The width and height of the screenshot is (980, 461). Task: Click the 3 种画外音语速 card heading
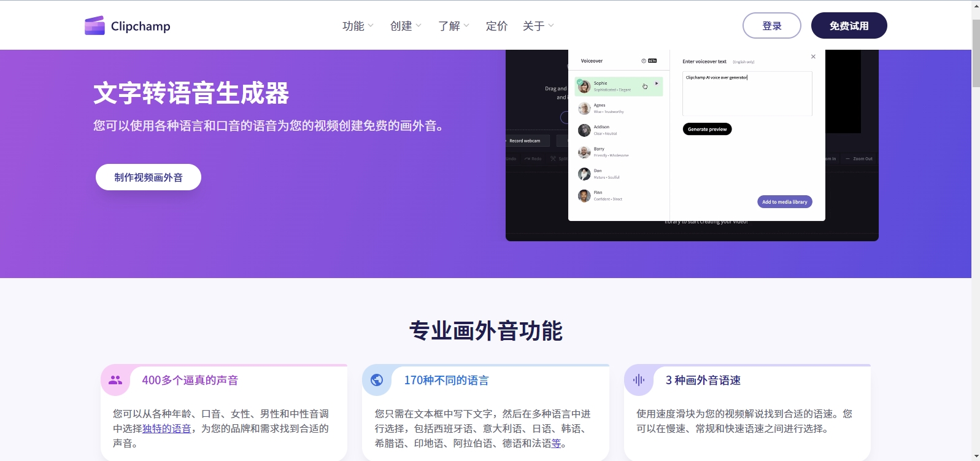703,380
